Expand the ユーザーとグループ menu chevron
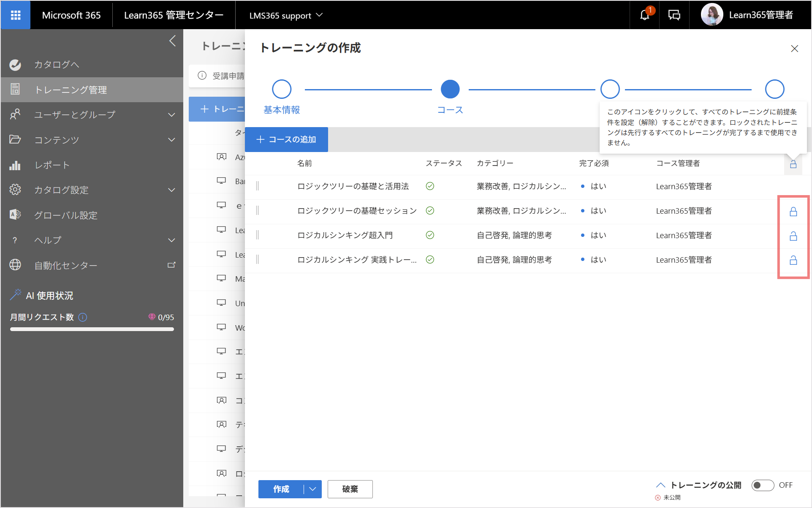This screenshot has height=508, width=812. (x=171, y=114)
